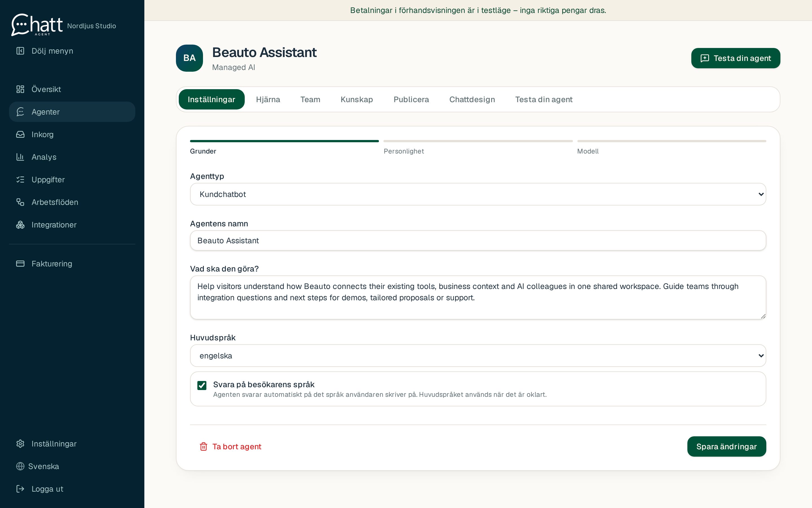Open the Kunskap tab
This screenshot has height=508, width=812.
(x=357, y=99)
